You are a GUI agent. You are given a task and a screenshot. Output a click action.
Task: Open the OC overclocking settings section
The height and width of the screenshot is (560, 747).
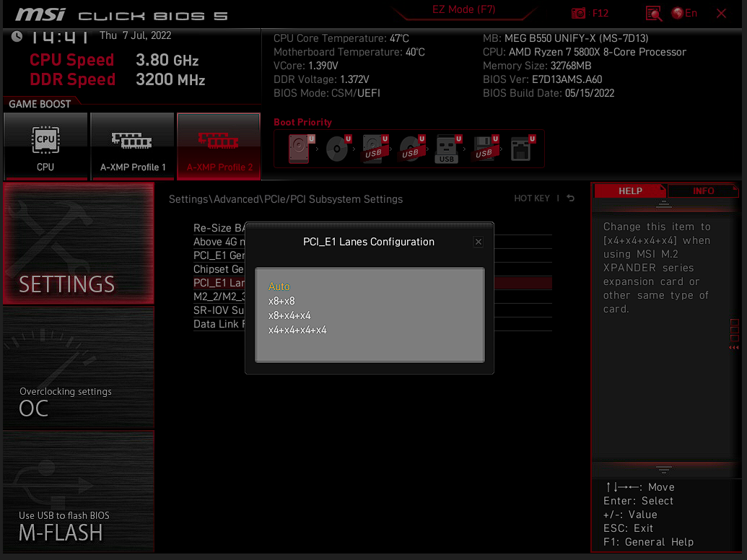click(79, 367)
